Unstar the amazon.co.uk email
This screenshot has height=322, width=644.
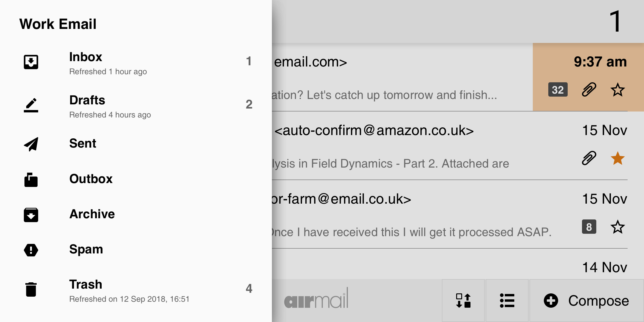point(618,158)
